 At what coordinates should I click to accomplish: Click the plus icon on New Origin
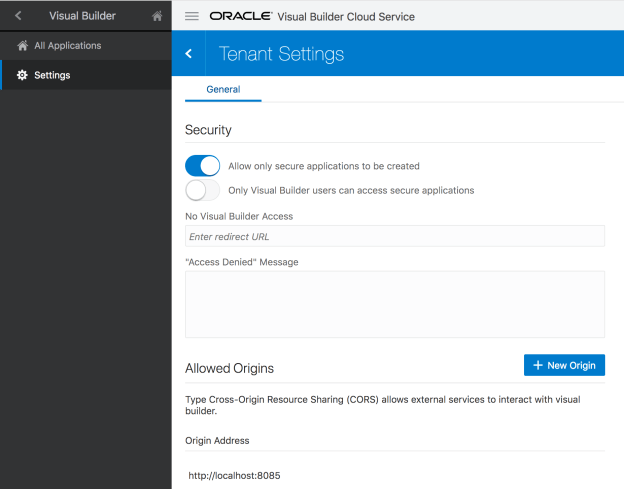click(x=538, y=365)
